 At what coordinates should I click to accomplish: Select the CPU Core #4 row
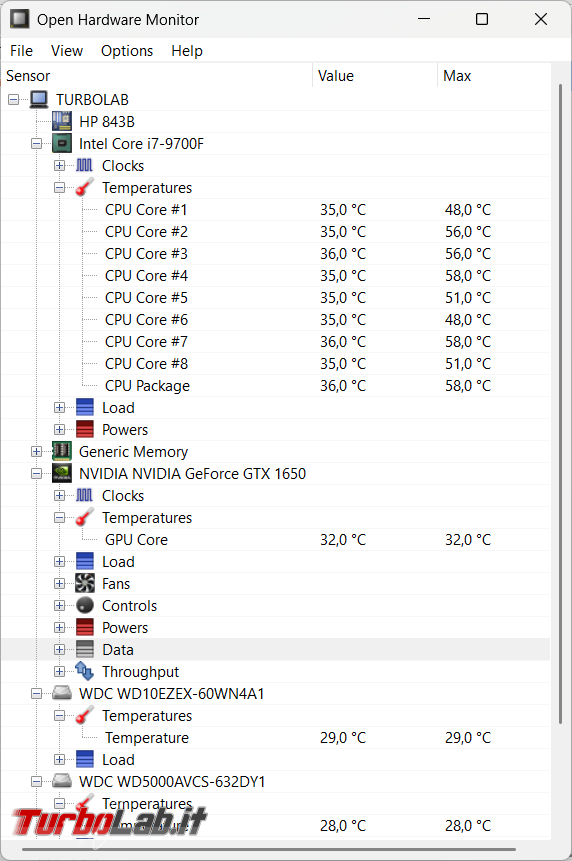tap(276, 276)
